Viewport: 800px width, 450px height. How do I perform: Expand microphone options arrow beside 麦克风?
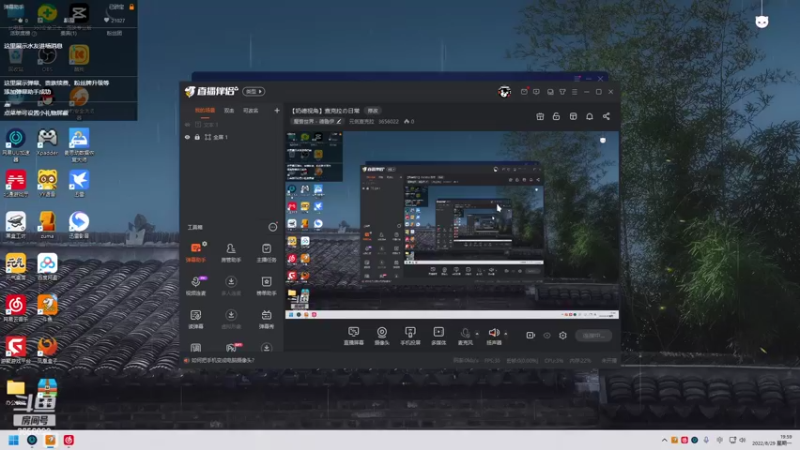[x=477, y=334]
